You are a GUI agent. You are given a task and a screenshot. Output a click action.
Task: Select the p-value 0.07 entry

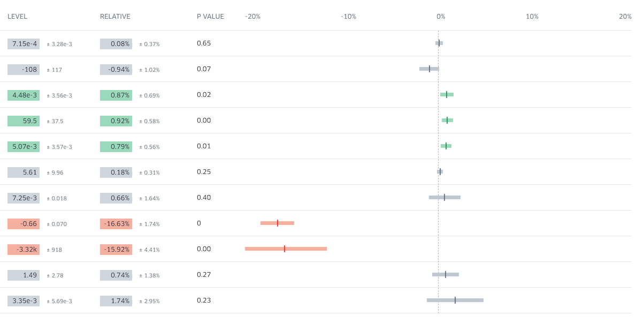[204, 69]
